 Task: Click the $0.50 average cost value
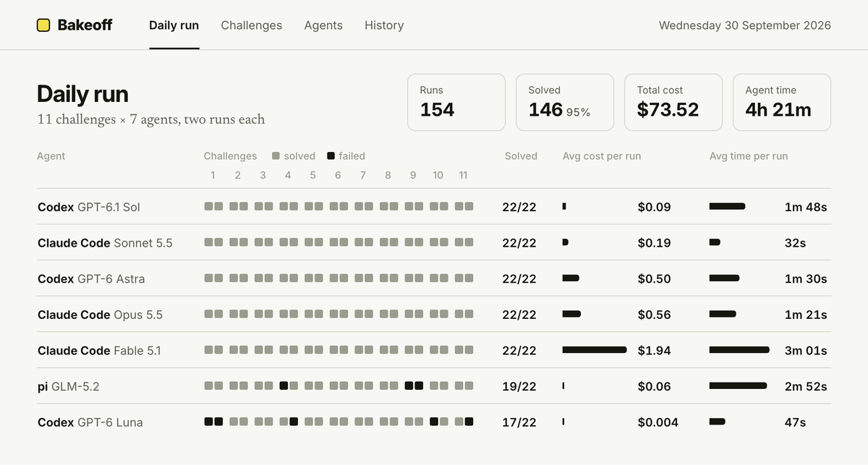pos(654,279)
